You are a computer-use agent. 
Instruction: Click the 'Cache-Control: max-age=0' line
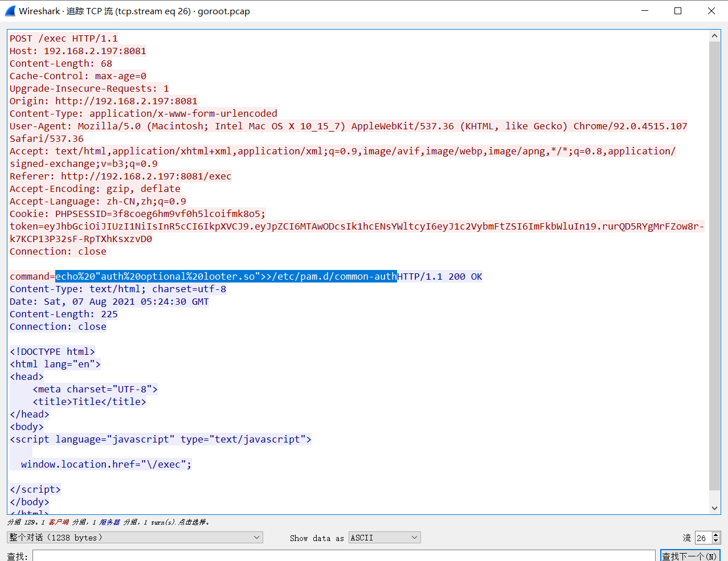coord(78,76)
